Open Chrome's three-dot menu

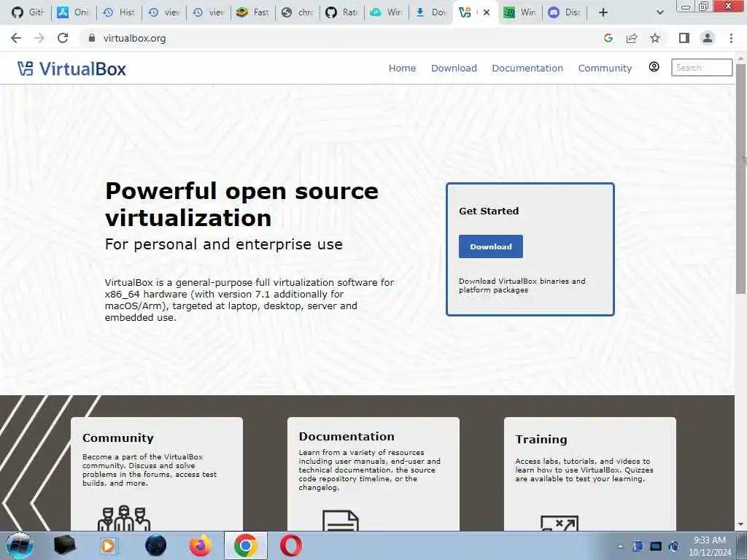(x=731, y=38)
